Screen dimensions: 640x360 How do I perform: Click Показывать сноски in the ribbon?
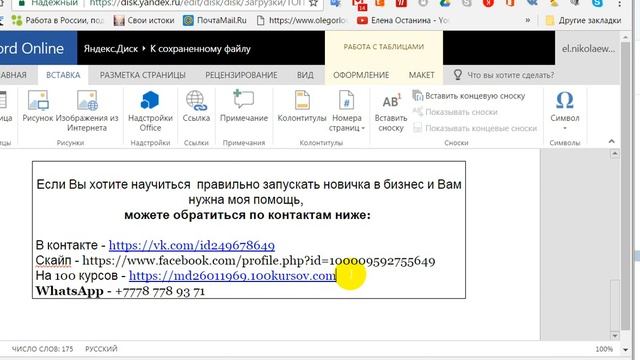click(x=455, y=112)
